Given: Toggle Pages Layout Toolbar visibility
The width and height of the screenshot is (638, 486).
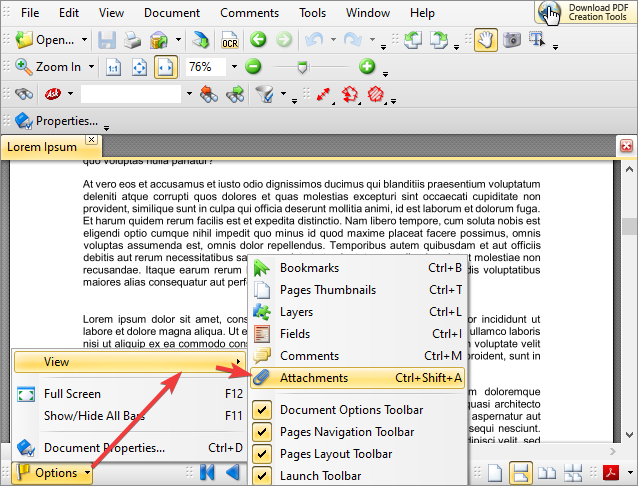Looking at the screenshot, I should [262, 454].
